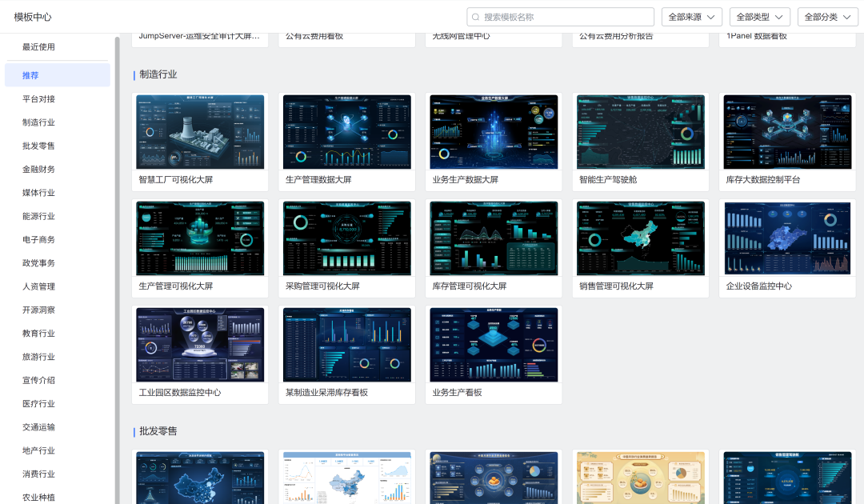The width and height of the screenshot is (864, 504).
Task: Open the 工业园区数据监控中心 template
Action: (x=199, y=345)
